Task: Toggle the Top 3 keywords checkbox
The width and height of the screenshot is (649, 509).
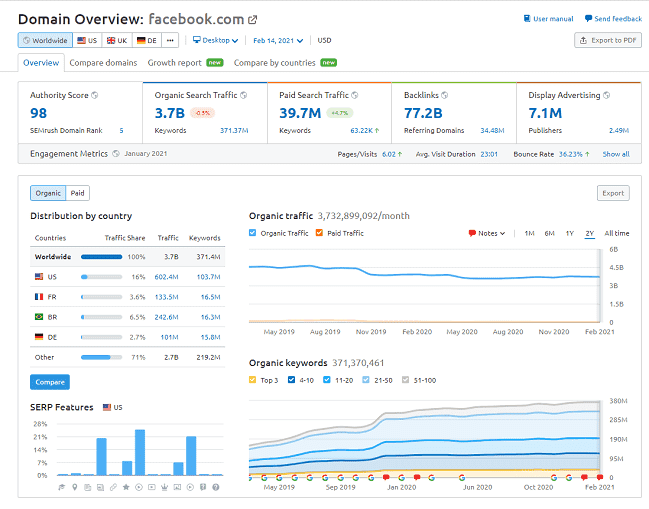Action: click(x=252, y=379)
